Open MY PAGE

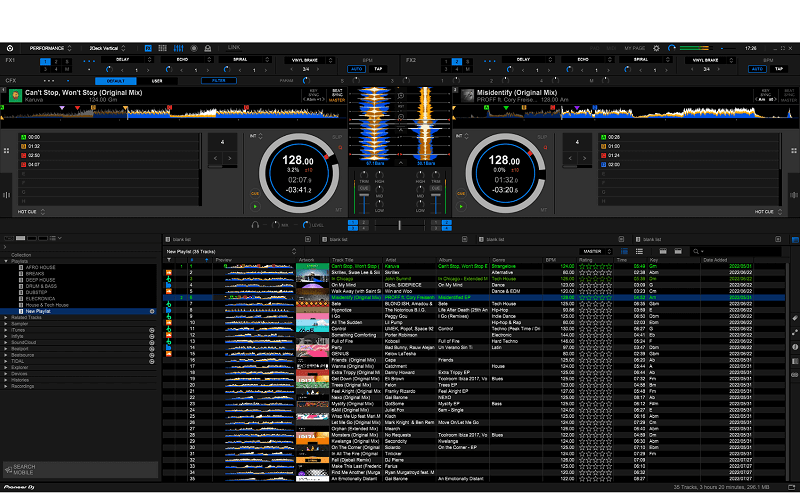point(635,48)
